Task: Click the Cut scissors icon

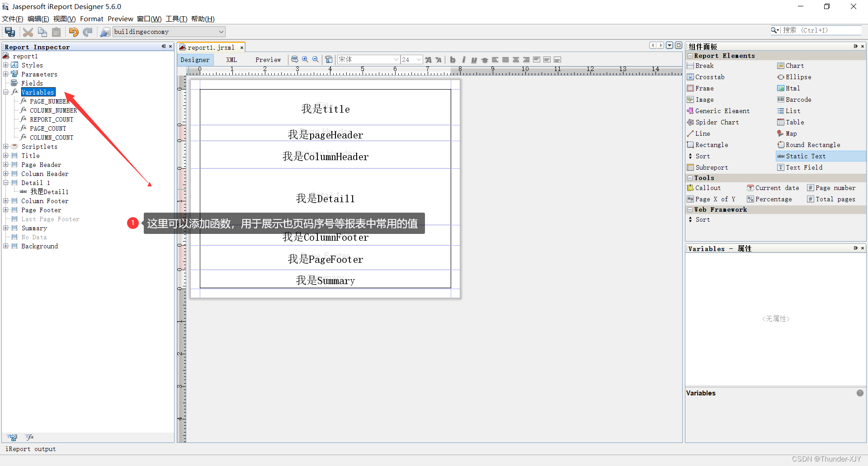Action: pyautogui.click(x=28, y=32)
